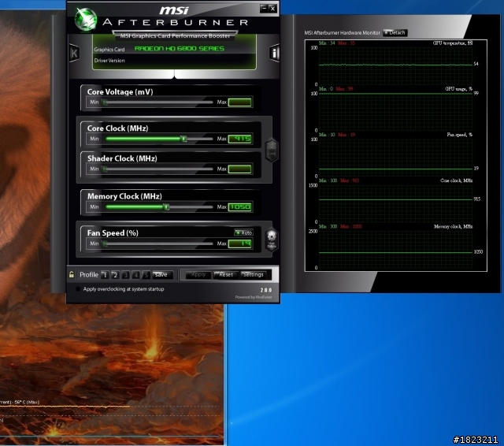
Task: Detach the Hardware Monitor panel
Action: 395,33
